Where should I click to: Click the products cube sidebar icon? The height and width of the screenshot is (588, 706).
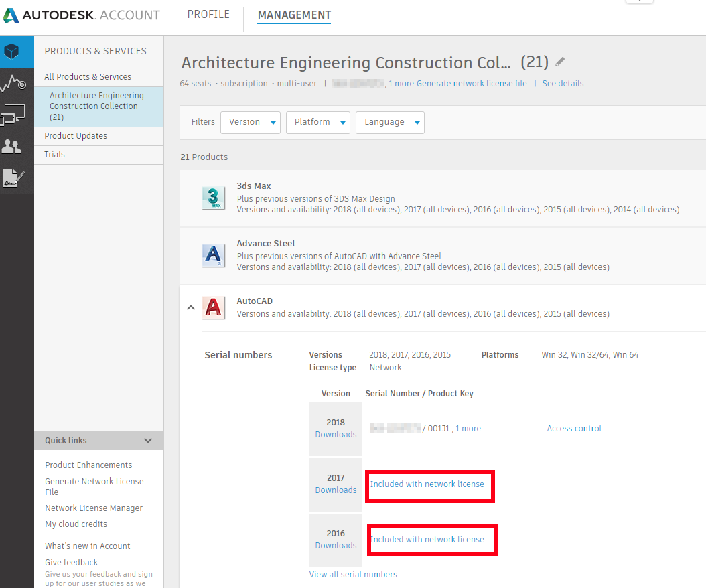pyautogui.click(x=11, y=51)
